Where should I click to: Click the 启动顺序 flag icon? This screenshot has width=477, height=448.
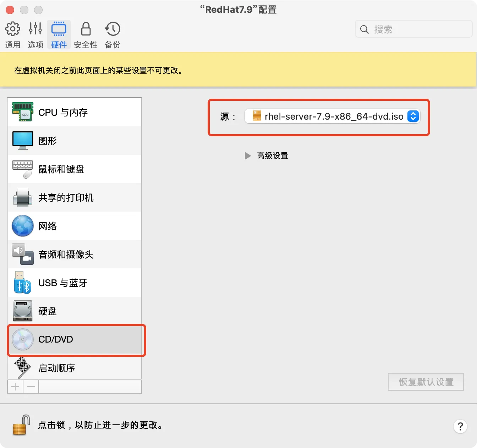click(22, 368)
